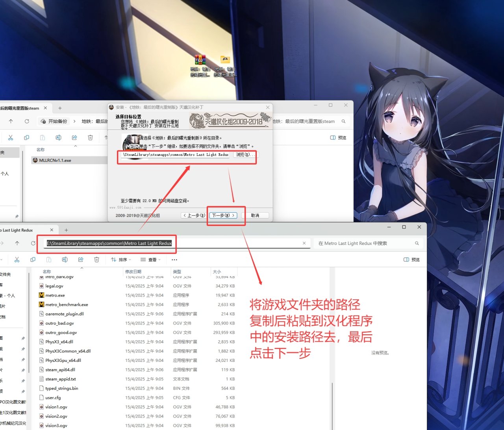The image size is (504, 430).
Task: Select the yellow folder icon on the desktop
Action: pos(225,60)
